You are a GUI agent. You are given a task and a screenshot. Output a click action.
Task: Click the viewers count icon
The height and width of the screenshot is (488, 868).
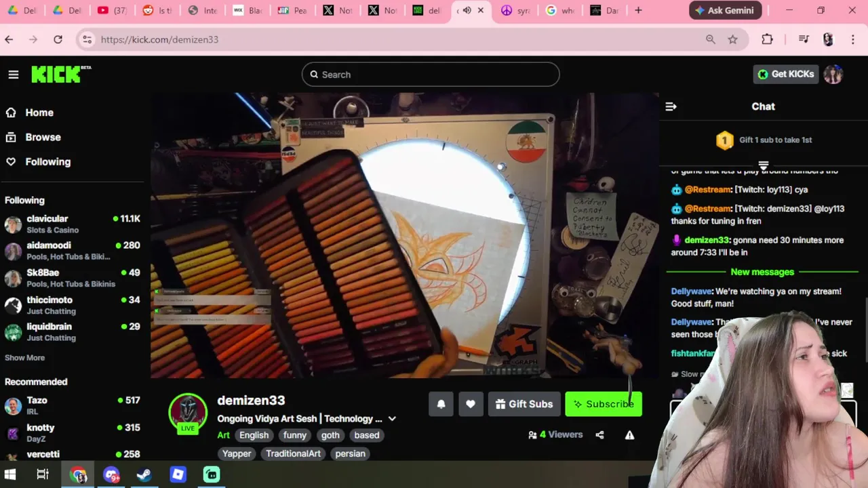pos(532,435)
